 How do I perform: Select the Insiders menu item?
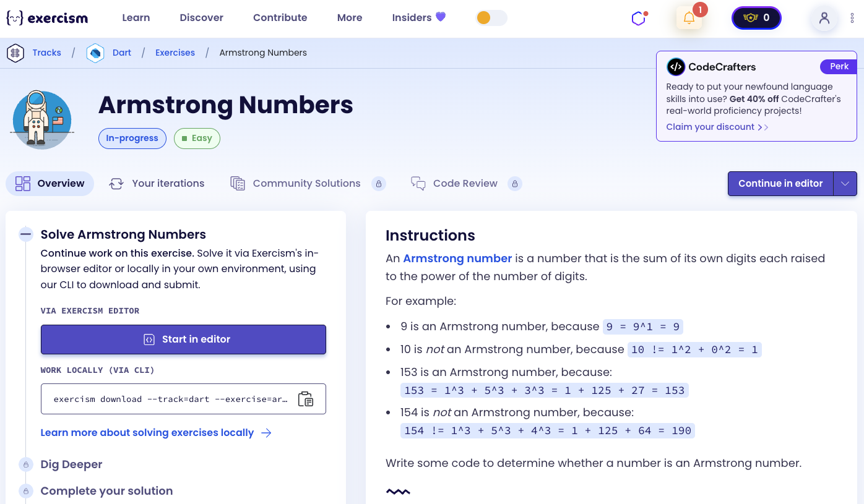[412, 18]
